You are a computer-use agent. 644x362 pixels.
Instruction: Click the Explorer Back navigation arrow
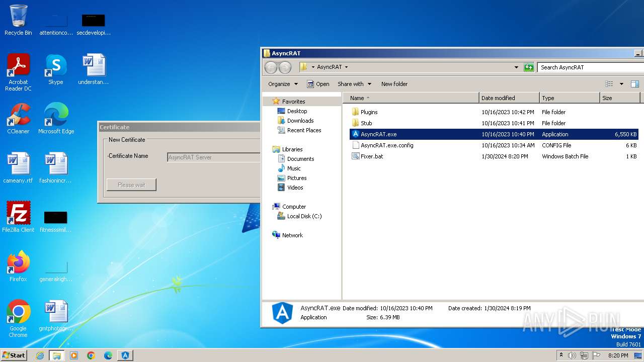271,67
